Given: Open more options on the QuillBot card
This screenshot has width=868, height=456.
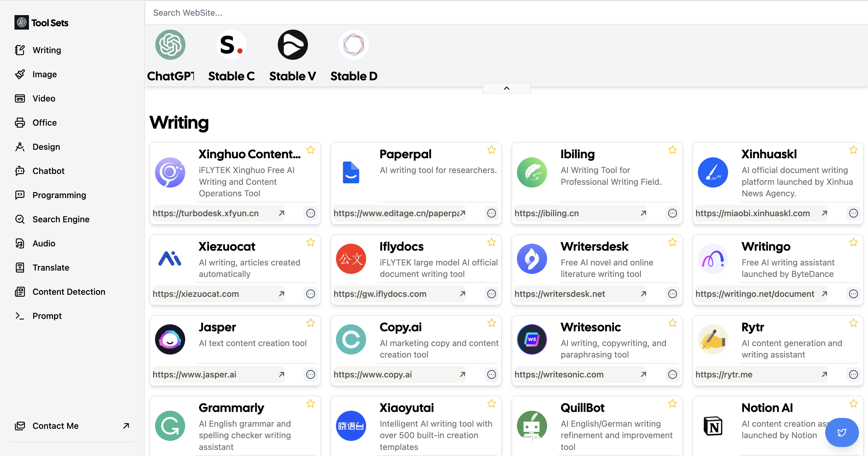Looking at the screenshot, I should tap(672, 454).
